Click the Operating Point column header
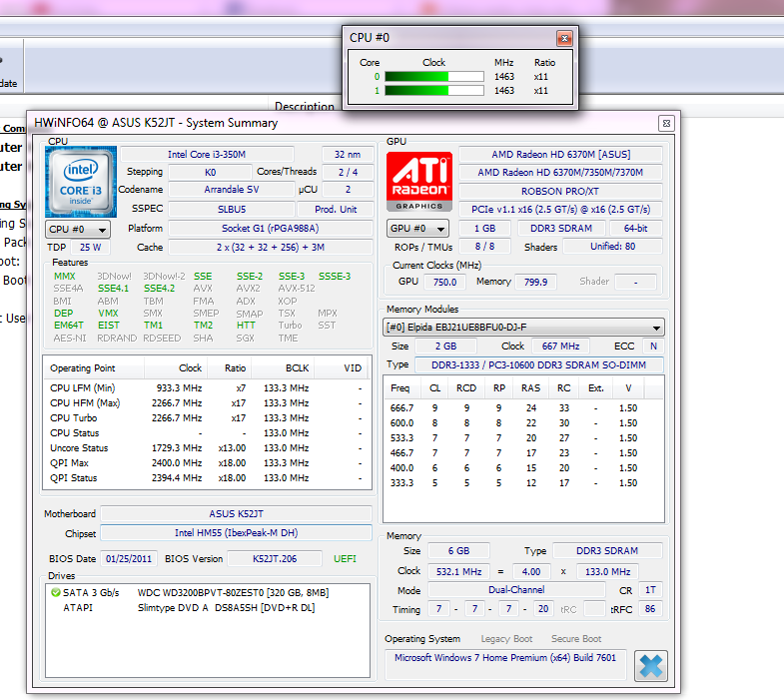 (94, 368)
